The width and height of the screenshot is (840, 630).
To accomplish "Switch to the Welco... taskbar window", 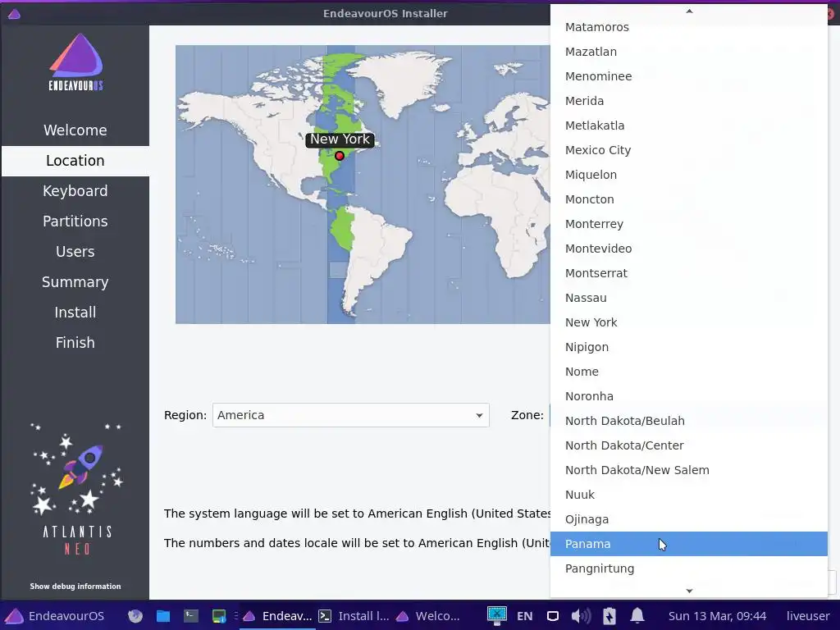I will pyautogui.click(x=428, y=616).
